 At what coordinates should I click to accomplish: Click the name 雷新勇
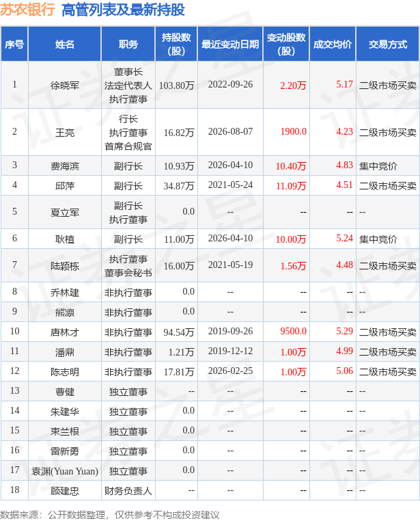point(65,451)
